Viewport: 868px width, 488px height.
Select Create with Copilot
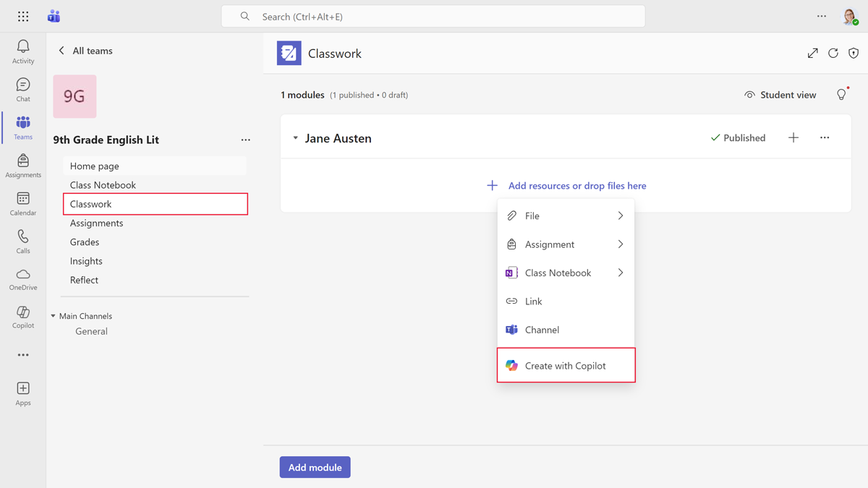[x=566, y=365]
